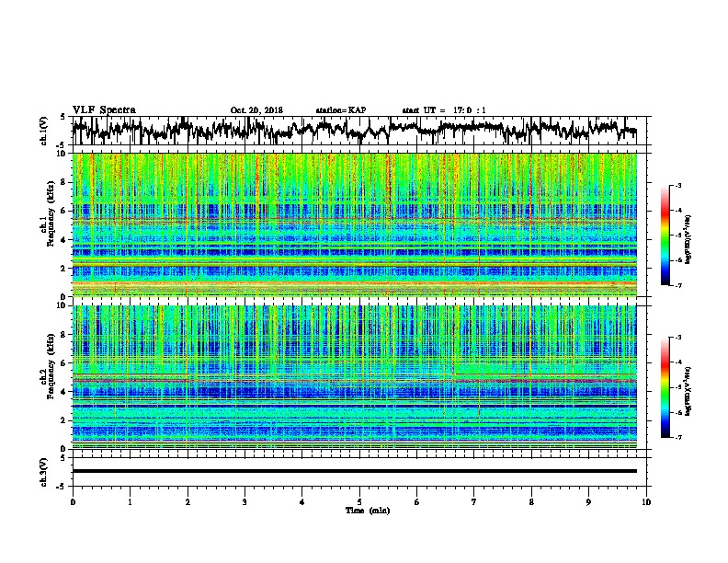Image resolution: width=728 pixels, height=563 pixels.
Task: Click the "-7" label on ch.2 colorbar
Action: click(677, 438)
